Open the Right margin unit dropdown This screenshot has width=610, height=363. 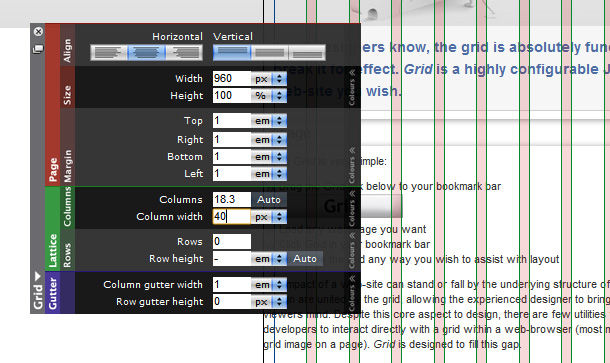tap(269, 139)
